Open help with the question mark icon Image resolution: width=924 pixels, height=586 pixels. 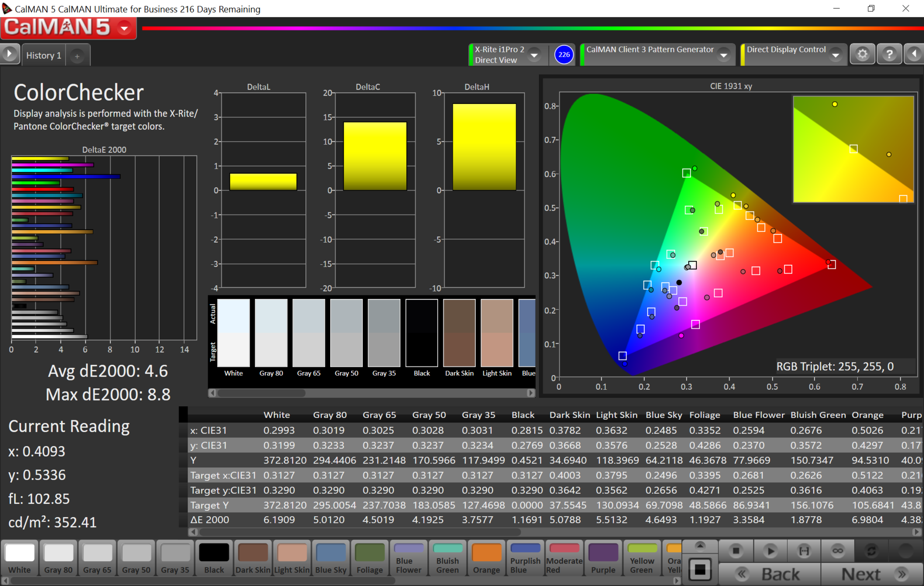click(x=889, y=54)
